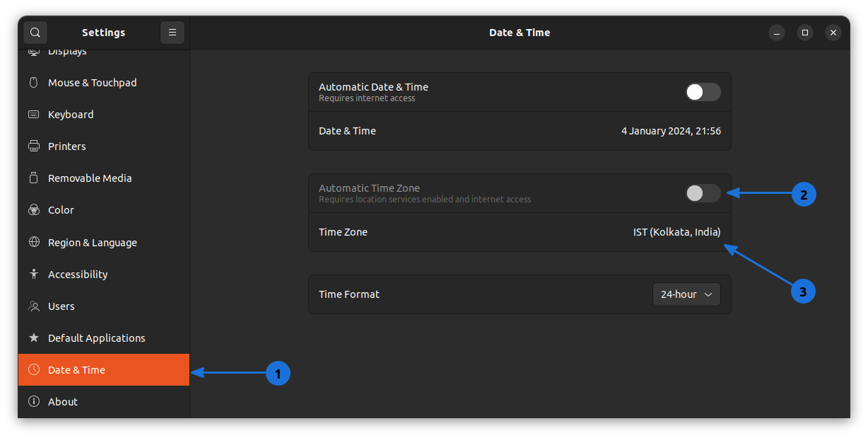Viewport: 868px width, 438px height.
Task: Open the About panel
Action: tap(104, 402)
